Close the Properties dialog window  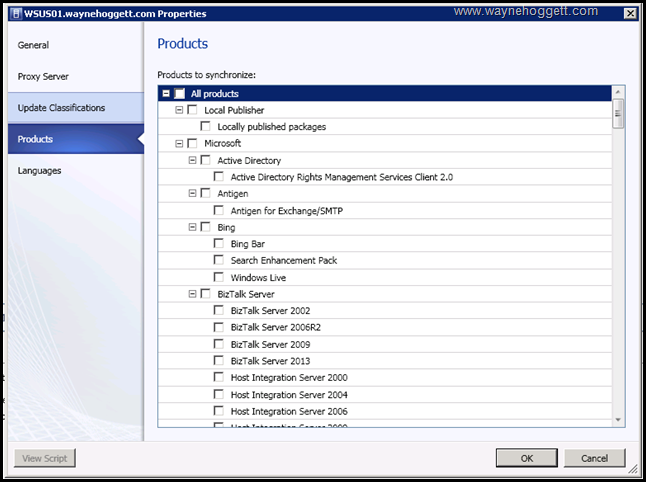pos(630,13)
